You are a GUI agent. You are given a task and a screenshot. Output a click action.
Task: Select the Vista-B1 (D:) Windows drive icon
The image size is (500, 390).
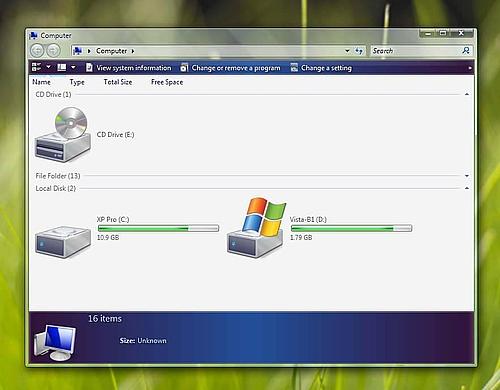pos(256,228)
